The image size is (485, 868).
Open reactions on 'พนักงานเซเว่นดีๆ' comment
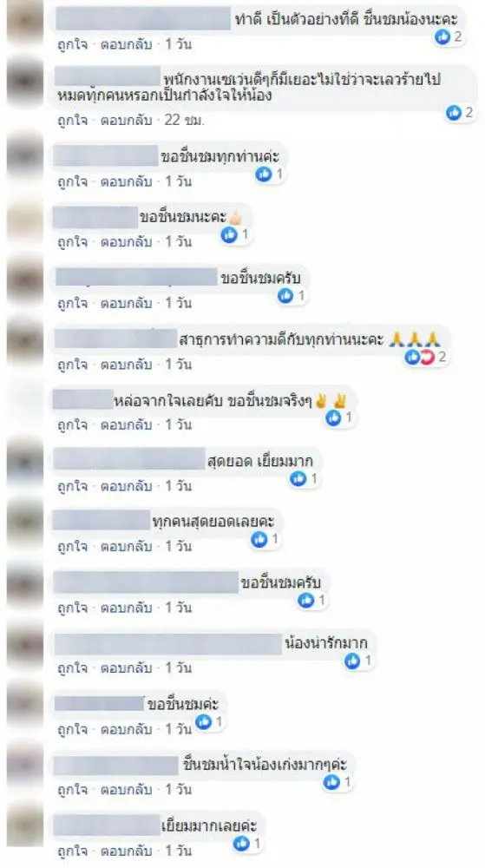pos(461,113)
